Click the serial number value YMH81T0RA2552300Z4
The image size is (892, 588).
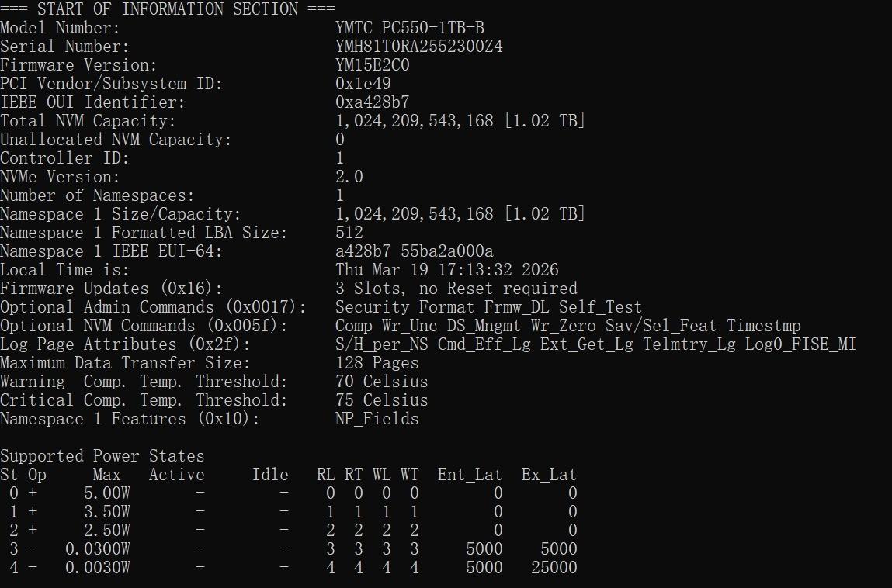click(x=419, y=47)
